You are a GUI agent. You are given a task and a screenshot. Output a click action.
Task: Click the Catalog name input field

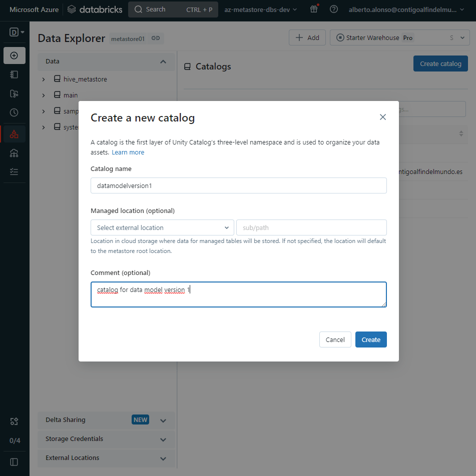pos(238,185)
